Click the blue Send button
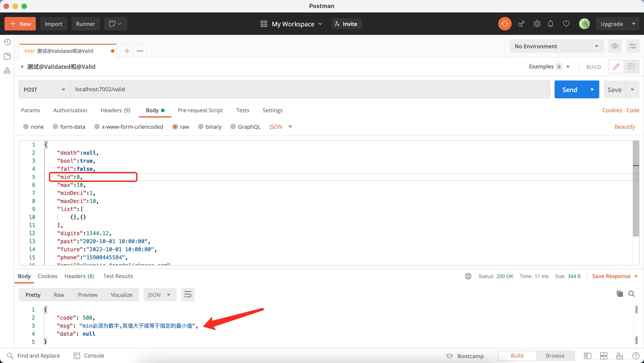Screen dimensions: 644x363 click(x=570, y=89)
